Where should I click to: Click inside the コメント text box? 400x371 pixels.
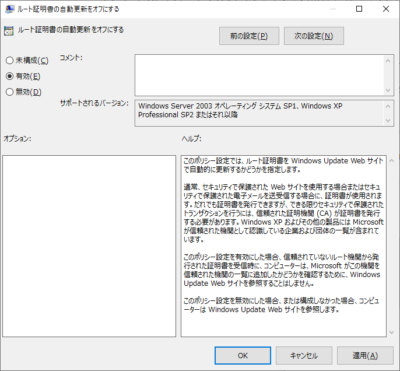pos(259,75)
